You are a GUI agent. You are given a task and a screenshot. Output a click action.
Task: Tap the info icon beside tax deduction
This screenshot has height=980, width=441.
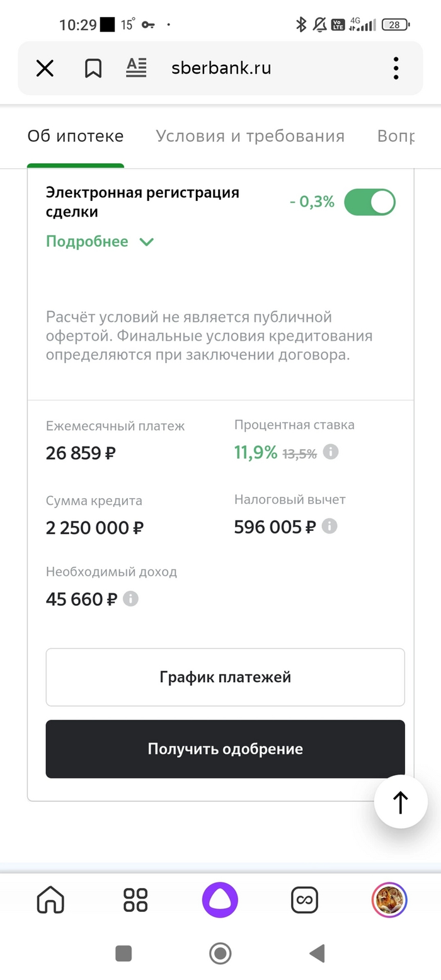coord(329,527)
